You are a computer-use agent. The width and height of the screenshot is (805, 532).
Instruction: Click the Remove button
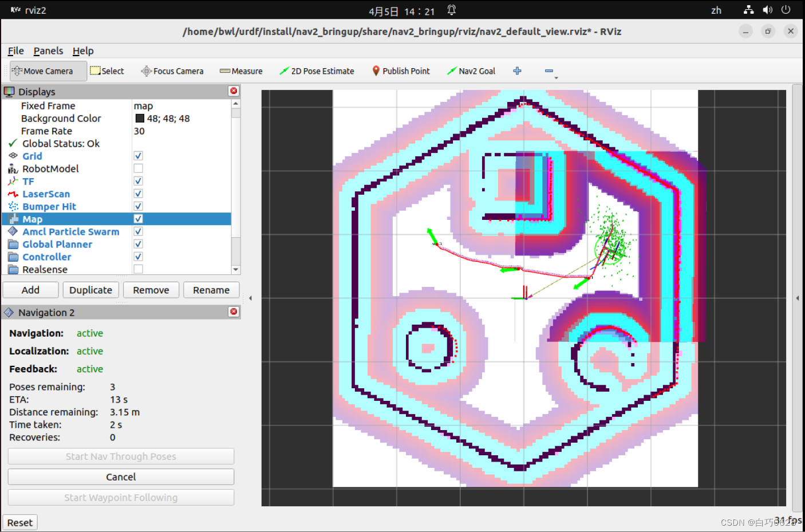click(151, 290)
